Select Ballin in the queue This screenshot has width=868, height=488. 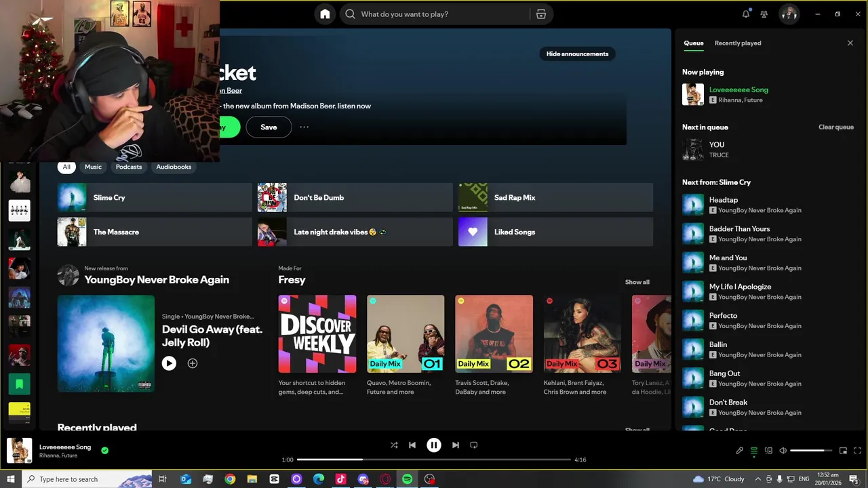pos(768,349)
